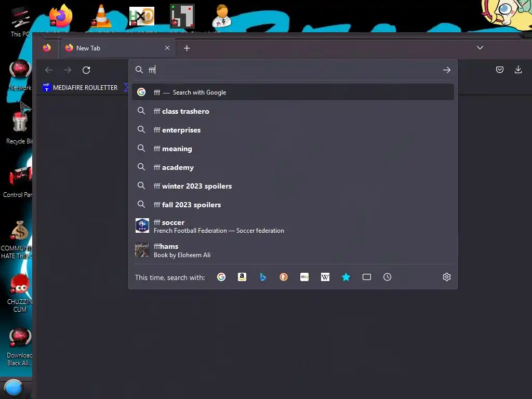Search this time with eBay
The image size is (532, 399).
tap(304, 277)
